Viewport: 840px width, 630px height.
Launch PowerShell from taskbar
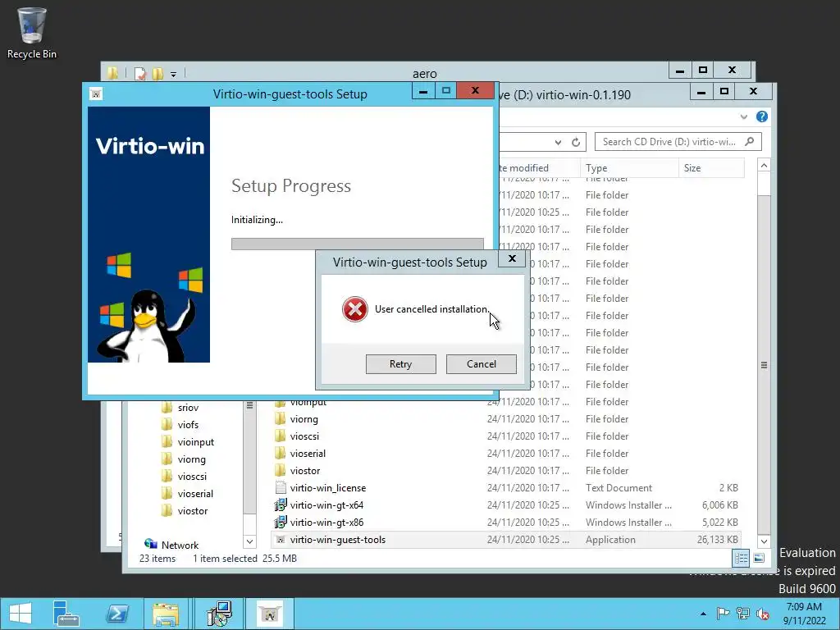[116, 614]
